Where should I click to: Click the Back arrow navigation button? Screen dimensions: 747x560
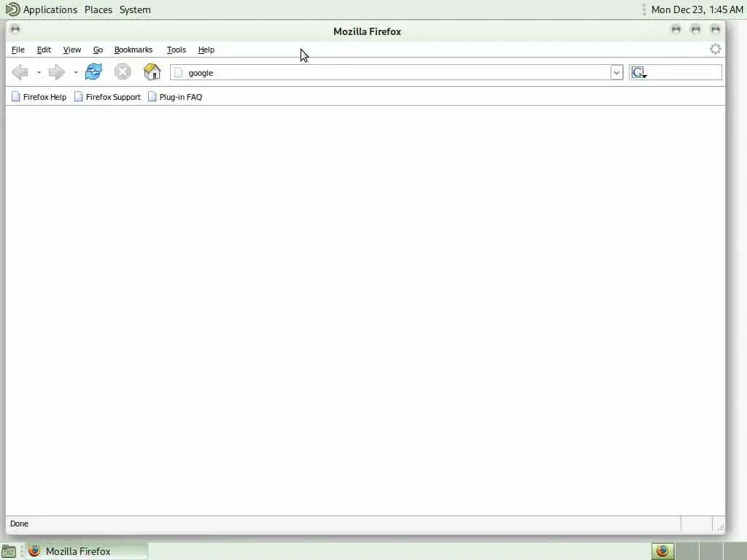coord(20,72)
